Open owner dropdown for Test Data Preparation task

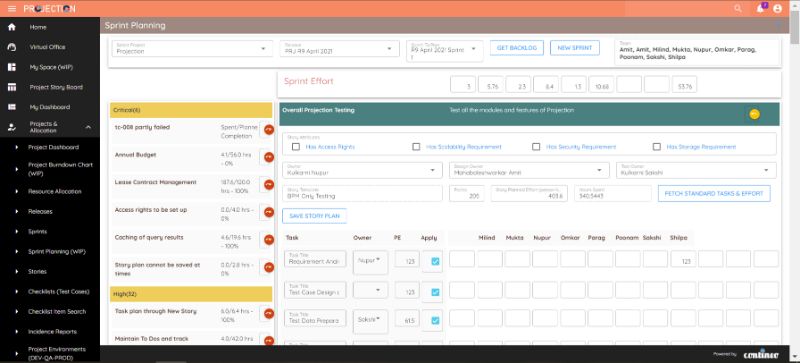(x=370, y=321)
